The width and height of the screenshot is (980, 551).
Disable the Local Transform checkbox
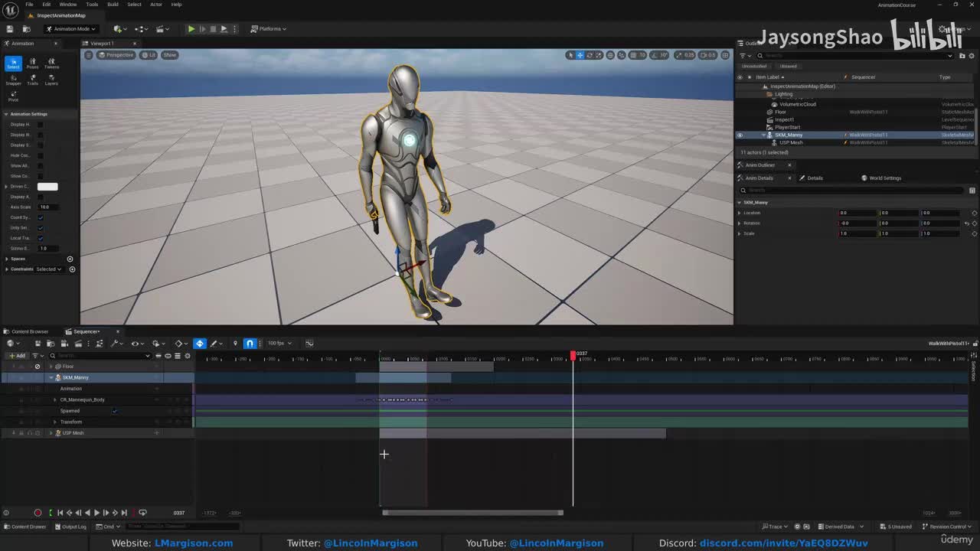[x=41, y=238]
